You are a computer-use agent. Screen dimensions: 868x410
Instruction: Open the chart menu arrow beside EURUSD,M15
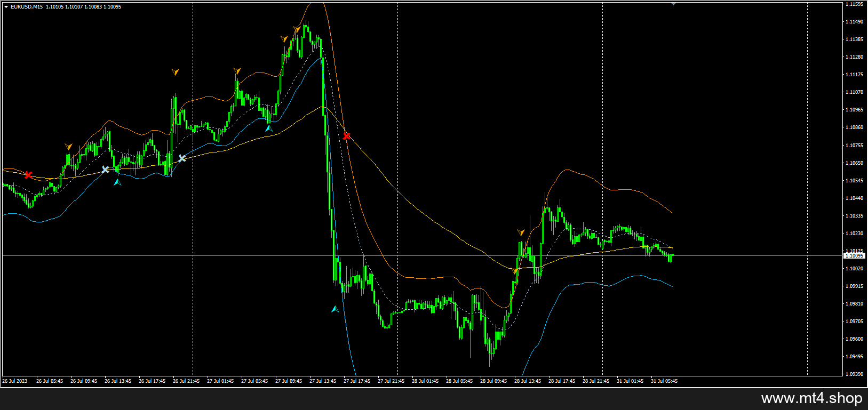[x=6, y=7]
